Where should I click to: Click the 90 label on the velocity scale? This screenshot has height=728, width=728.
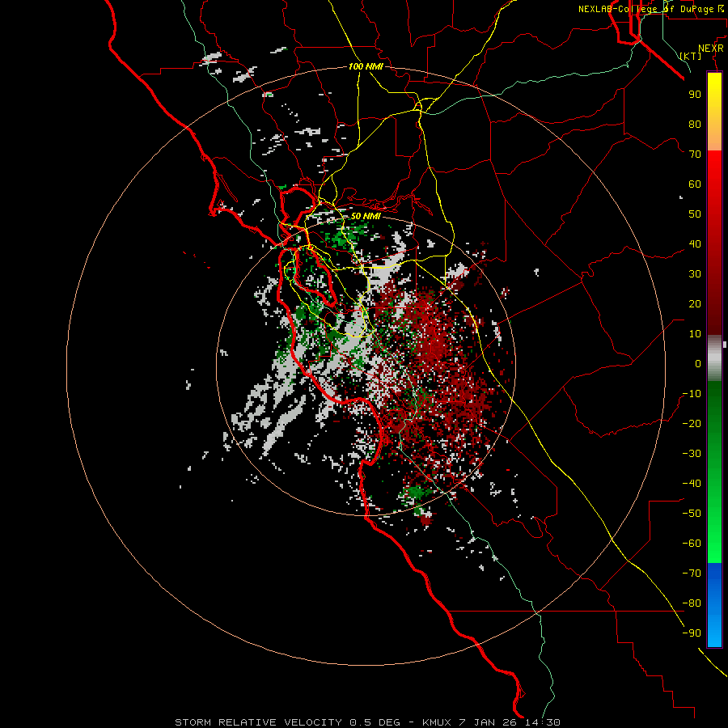tap(695, 95)
